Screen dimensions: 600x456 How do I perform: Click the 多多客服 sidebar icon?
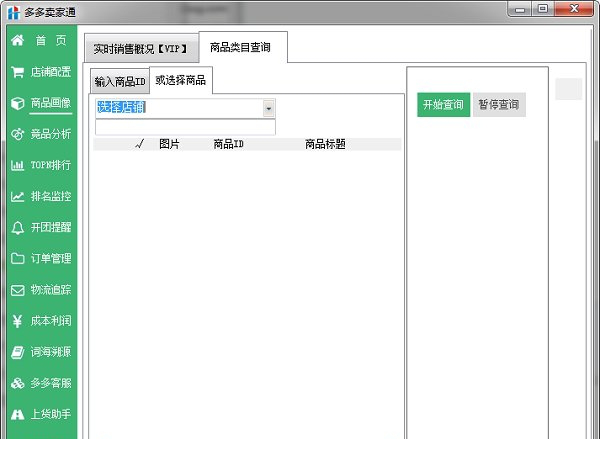[18, 383]
